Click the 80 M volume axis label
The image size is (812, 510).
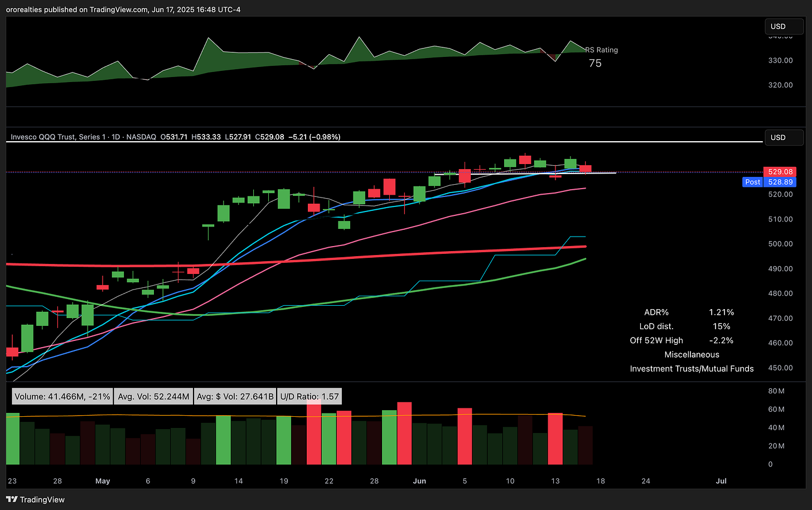pos(776,391)
